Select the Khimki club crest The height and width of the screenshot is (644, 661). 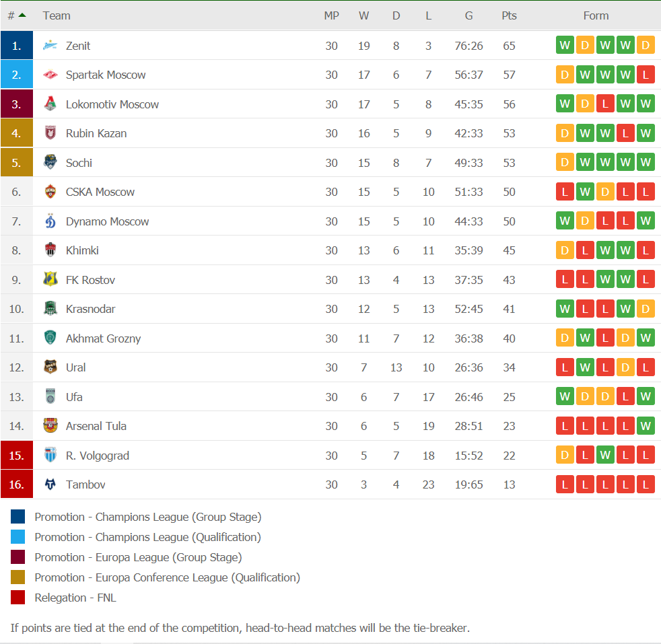[x=50, y=250]
